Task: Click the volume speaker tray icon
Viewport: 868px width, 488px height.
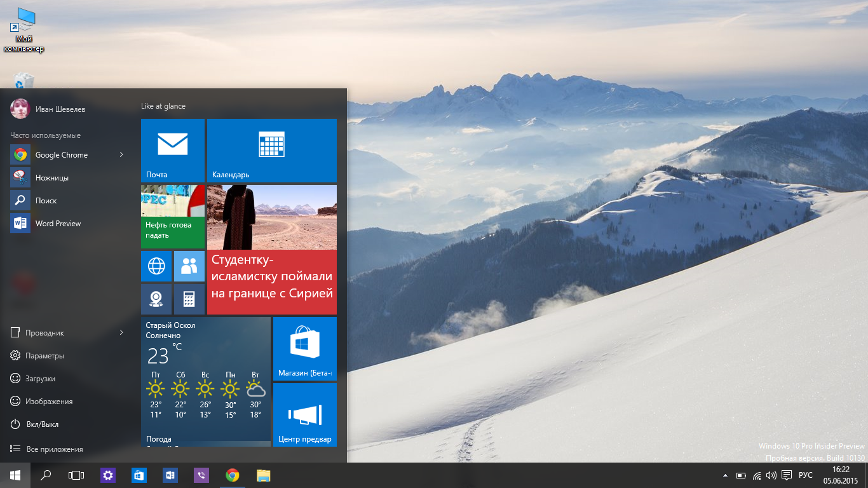Action: point(771,475)
